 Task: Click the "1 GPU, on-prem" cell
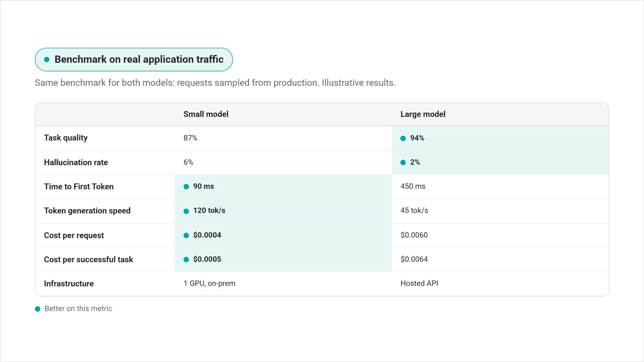(209, 283)
